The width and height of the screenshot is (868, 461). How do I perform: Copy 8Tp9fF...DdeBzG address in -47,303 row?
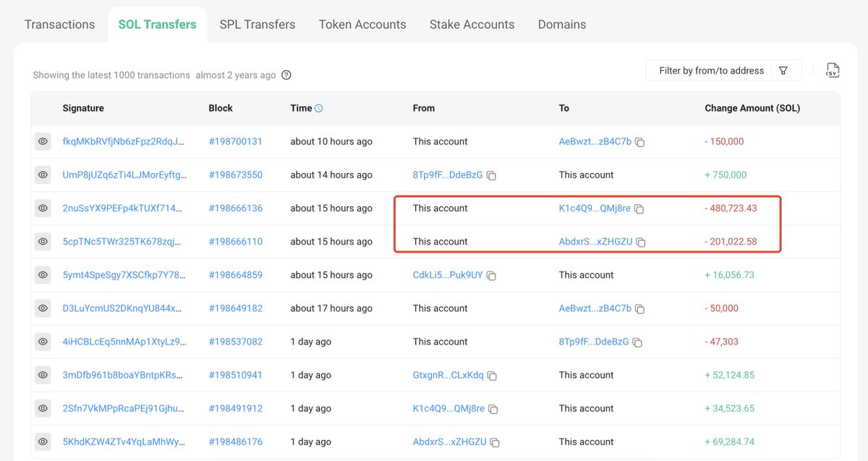[x=637, y=342]
